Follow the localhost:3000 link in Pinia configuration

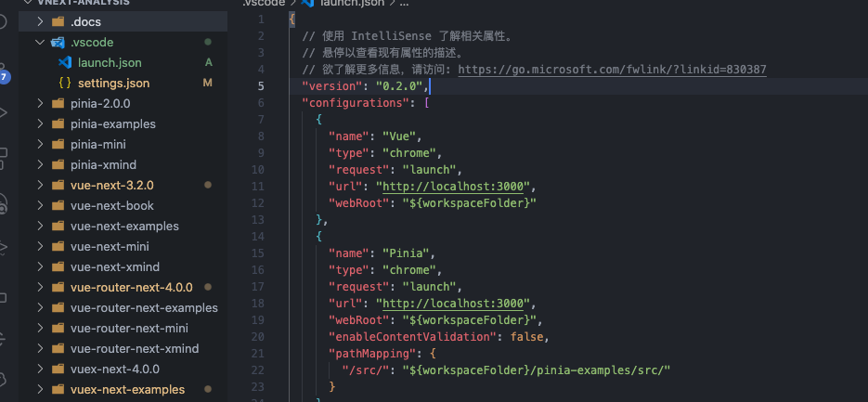coord(453,304)
